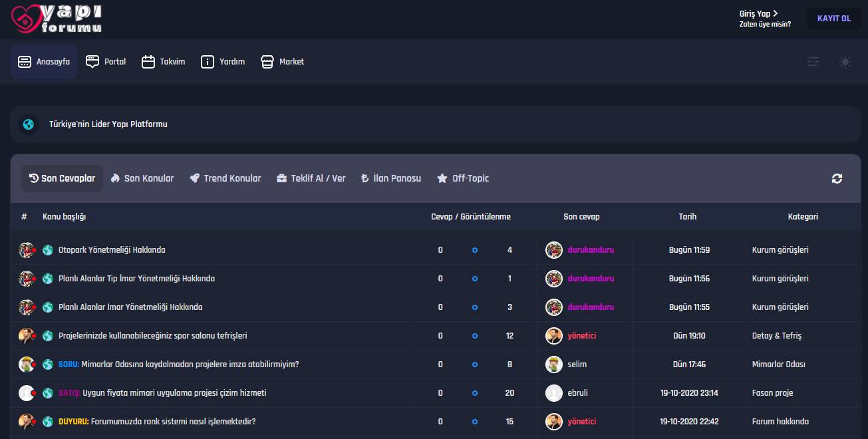Open the Mimarlar Odası category link
This screenshot has width=868, height=439.
coord(778,365)
